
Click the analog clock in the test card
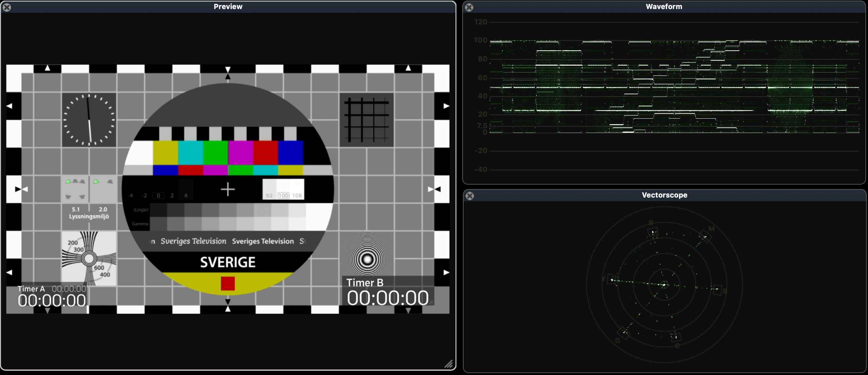(x=89, y=120)
